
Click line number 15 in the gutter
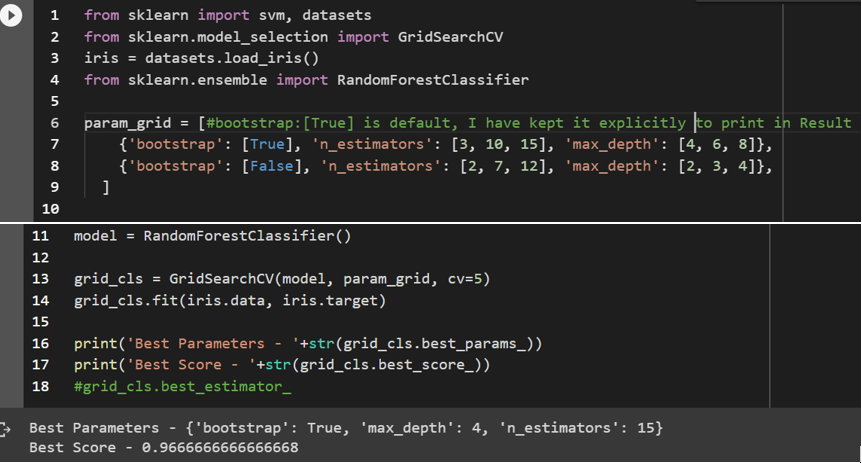coord(40,322)
